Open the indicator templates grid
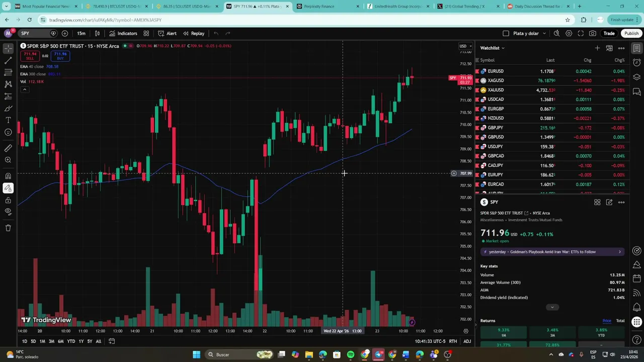 pos(146,33)
